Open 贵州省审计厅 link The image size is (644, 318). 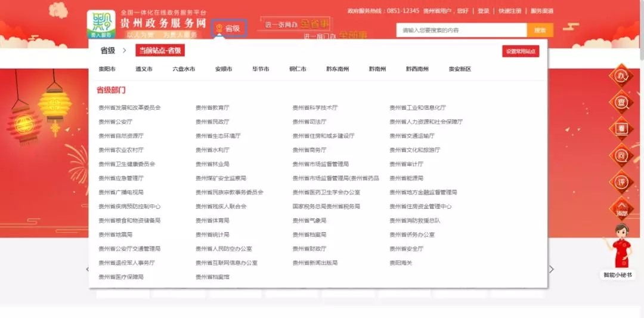tap(406, 164)
